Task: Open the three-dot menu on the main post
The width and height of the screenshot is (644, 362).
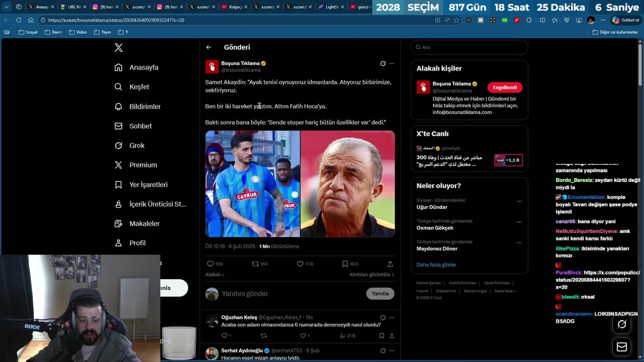Action: pos(392,63)
